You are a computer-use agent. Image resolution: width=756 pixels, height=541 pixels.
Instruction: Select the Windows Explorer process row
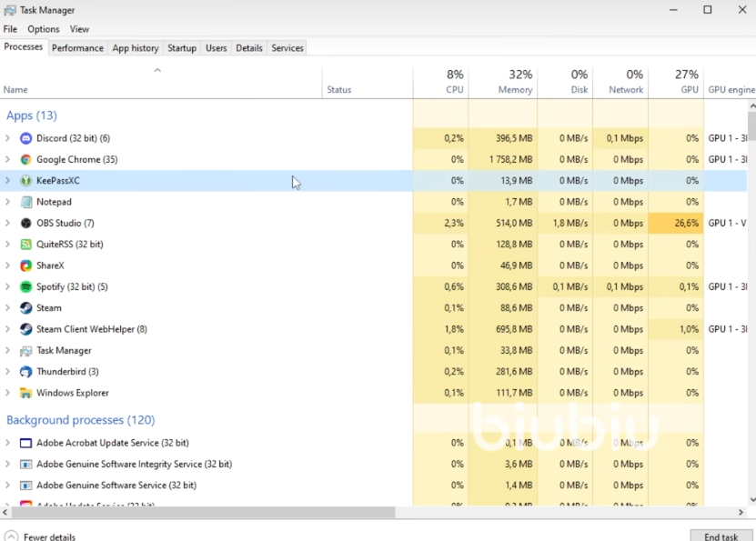(x=73, y=393)
